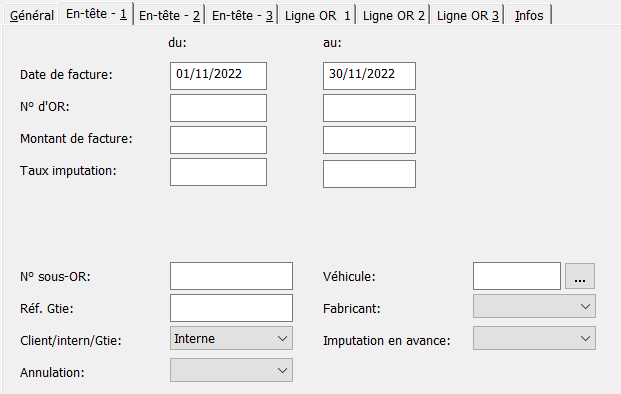Switch to the Général tab
Screen dimensions: 621x394
(x=31, y=15)
